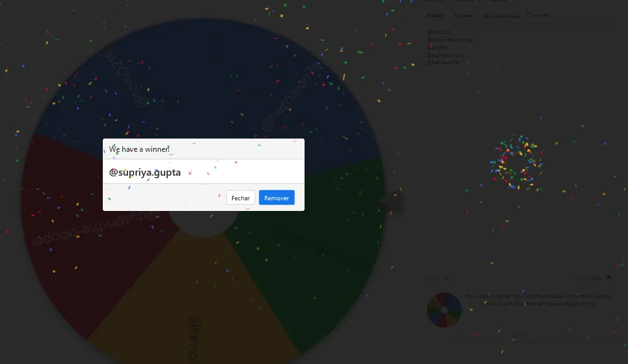628x364 pixels.
Task: Click the @hernleon74 entry in names list
Action: [x=442, y=62]
